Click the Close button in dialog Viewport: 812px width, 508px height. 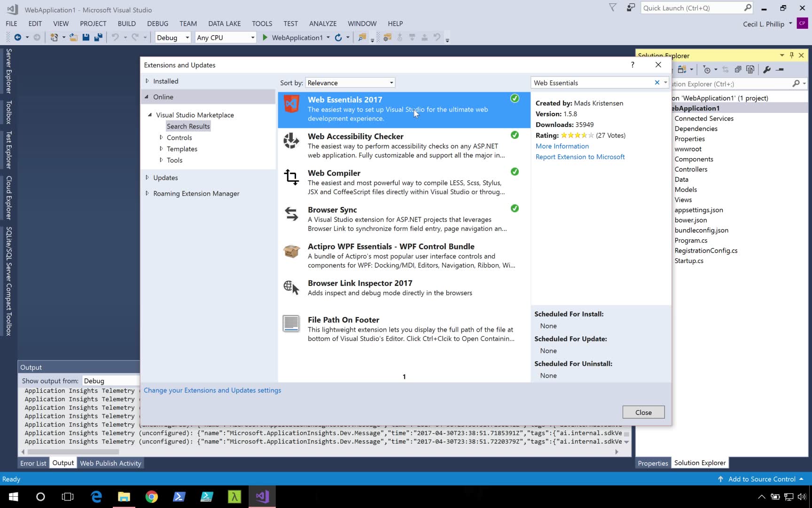(x=643, y=413)
